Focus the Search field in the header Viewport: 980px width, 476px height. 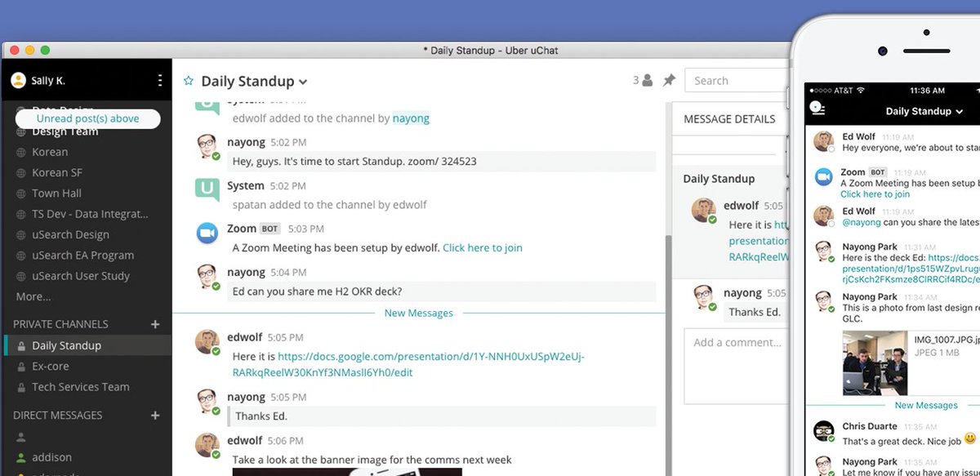tap(737, 81)
